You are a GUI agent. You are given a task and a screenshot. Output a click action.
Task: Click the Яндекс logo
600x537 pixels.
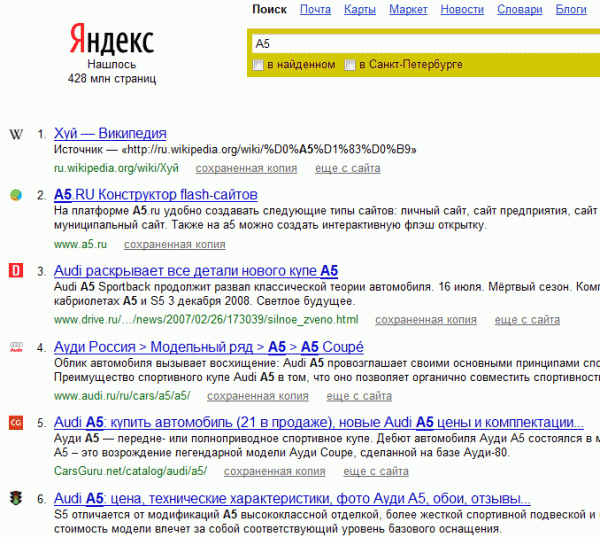click(112, 39)
